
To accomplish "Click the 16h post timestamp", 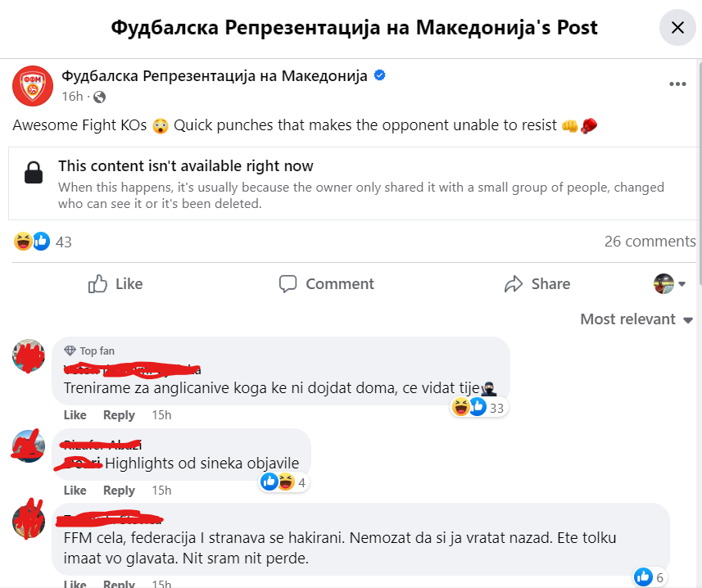I will coord(73,97).
